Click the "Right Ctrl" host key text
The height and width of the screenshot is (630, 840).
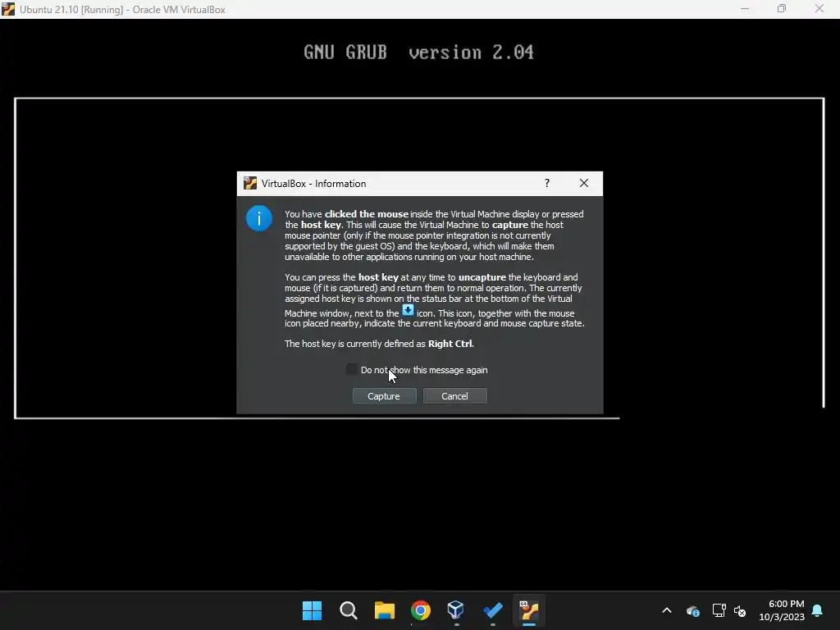450,344
